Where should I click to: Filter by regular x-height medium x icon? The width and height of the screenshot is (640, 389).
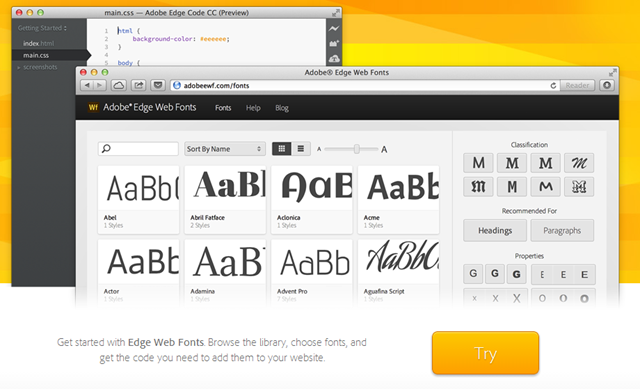(x=495, y=298)
